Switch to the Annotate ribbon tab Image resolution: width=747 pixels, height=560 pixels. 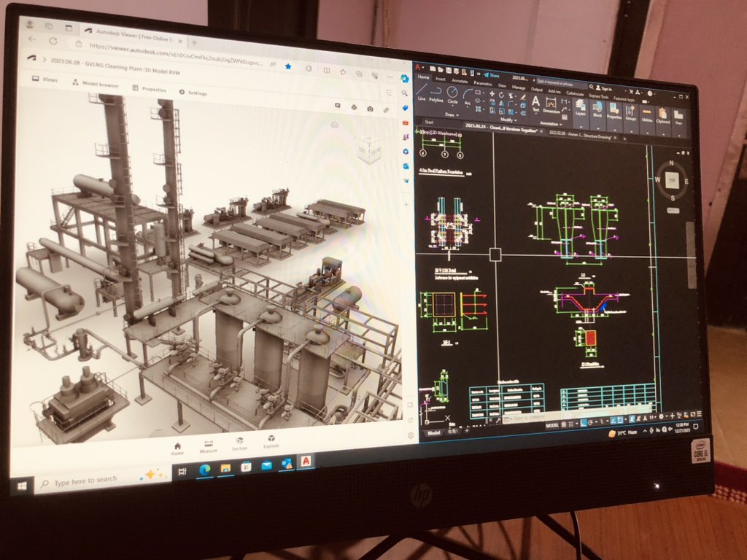[460, 80]
